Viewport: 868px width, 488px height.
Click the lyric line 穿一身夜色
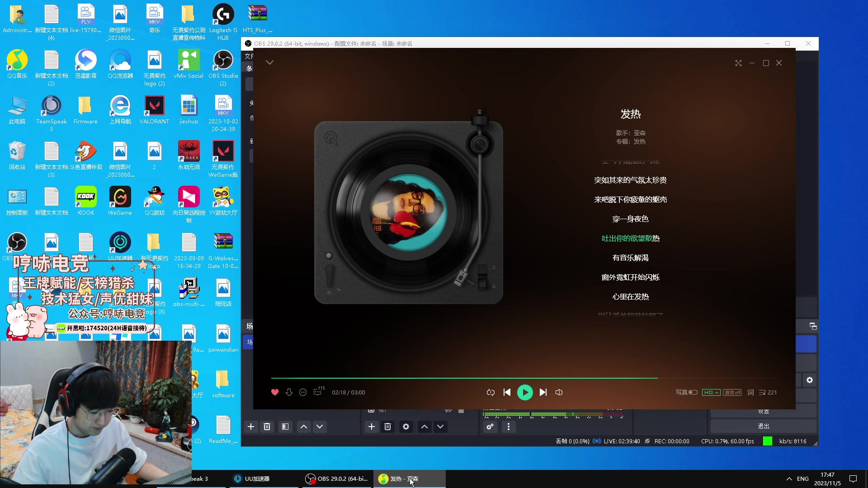(x=630, y=219)
